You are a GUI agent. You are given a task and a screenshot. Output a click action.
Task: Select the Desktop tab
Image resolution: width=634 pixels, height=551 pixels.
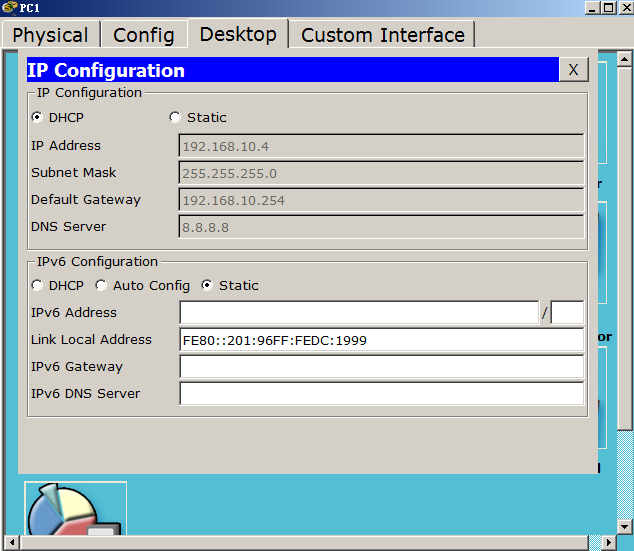pyautogui.click(x=238, y=34)
